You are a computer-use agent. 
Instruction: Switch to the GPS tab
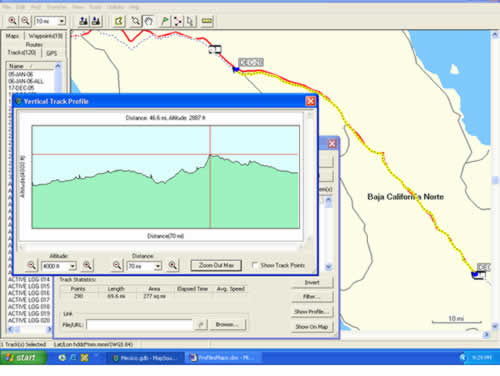52,53
